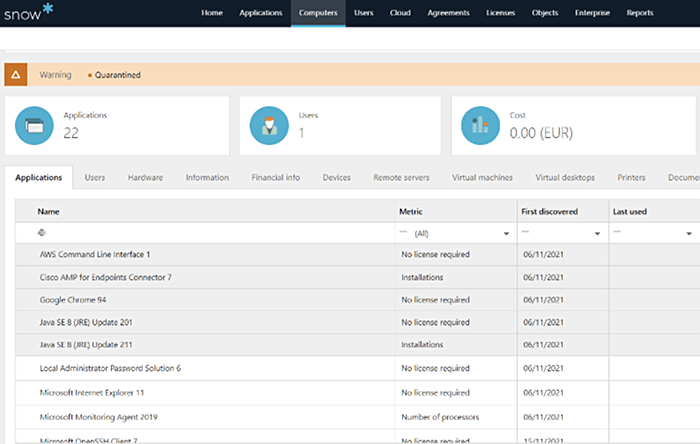
Task: Open the Computers menu
Action: click(x=318, y=13)
